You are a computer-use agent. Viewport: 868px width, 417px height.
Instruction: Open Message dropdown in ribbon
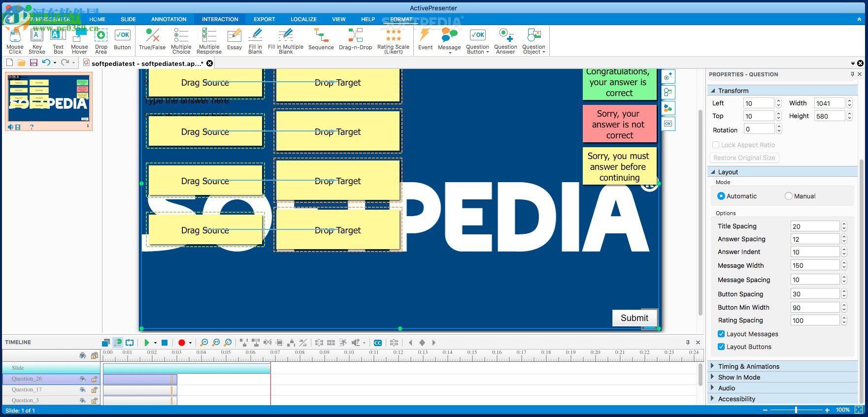click(449, 41)
